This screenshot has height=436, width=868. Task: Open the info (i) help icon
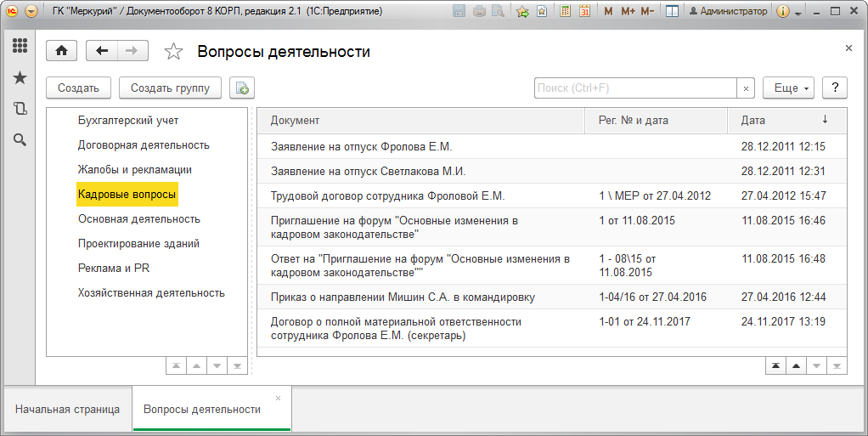coord(782,11)
